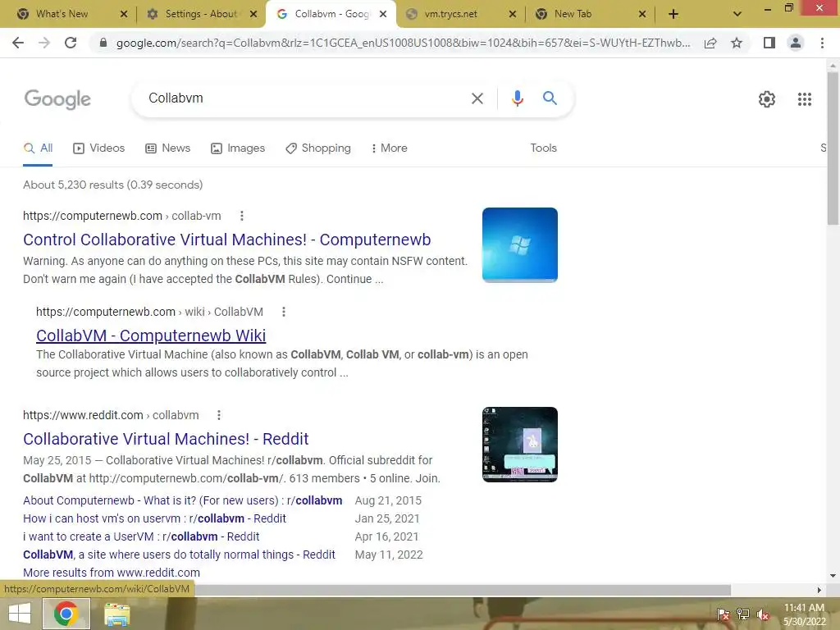The image size is (840, 630).
Task: Expand the More search filters menu
Action: [390, 148]
